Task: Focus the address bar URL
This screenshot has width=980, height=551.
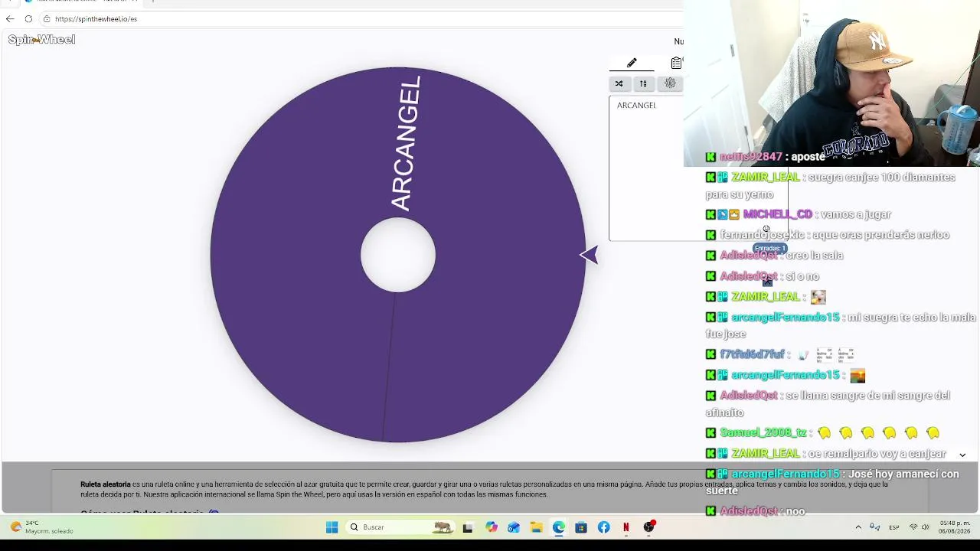Action: pos(96,18)
